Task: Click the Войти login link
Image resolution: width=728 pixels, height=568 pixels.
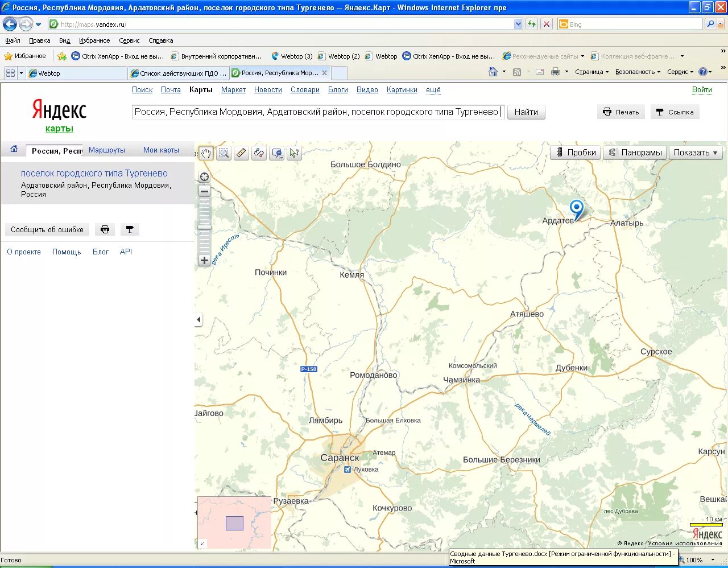Action: pyautogui.click(x=702, y=90)
